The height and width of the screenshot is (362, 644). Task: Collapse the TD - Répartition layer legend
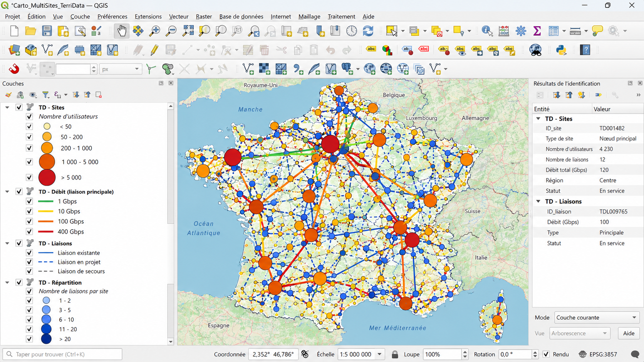click(x=7, y=282)
